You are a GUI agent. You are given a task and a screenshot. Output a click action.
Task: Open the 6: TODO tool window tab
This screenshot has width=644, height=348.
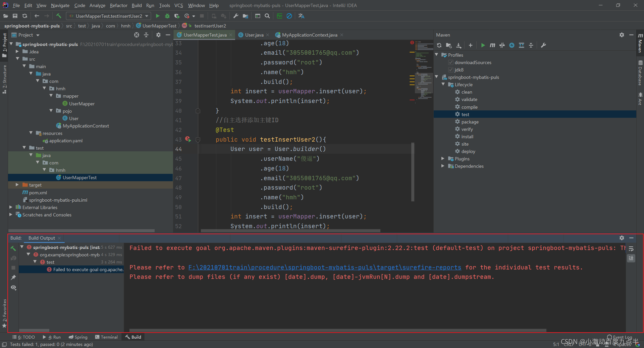click(23, 337)
